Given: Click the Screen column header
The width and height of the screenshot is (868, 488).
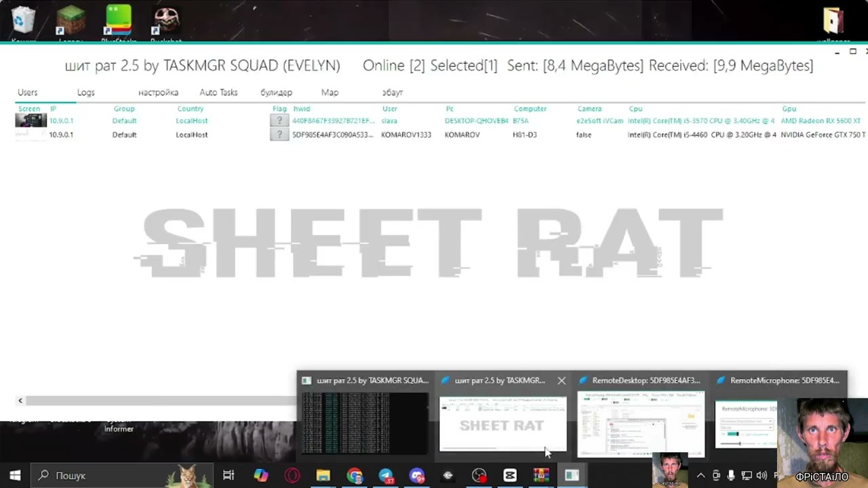Looking at the screenshot, I should [x=29, y=108].
